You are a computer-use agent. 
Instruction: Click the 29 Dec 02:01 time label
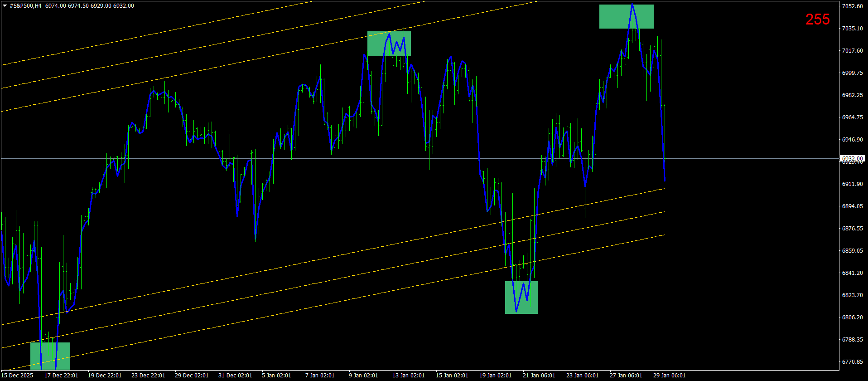click(192, 376)
